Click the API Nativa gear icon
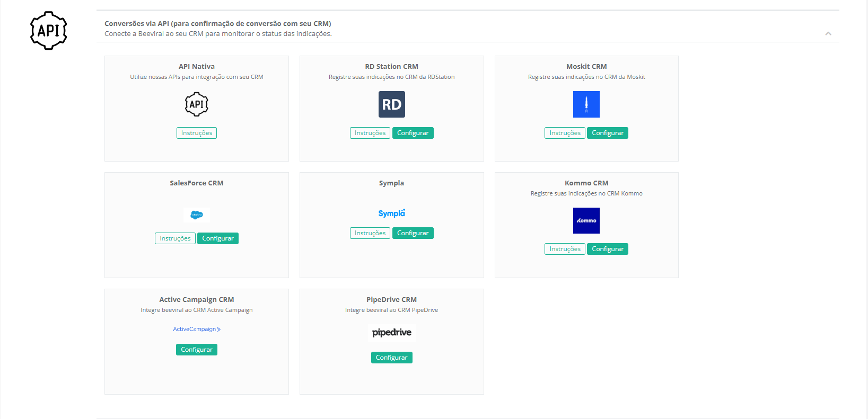Image resolution: width=868 pixels, height=419 pixels. (197, 104)
